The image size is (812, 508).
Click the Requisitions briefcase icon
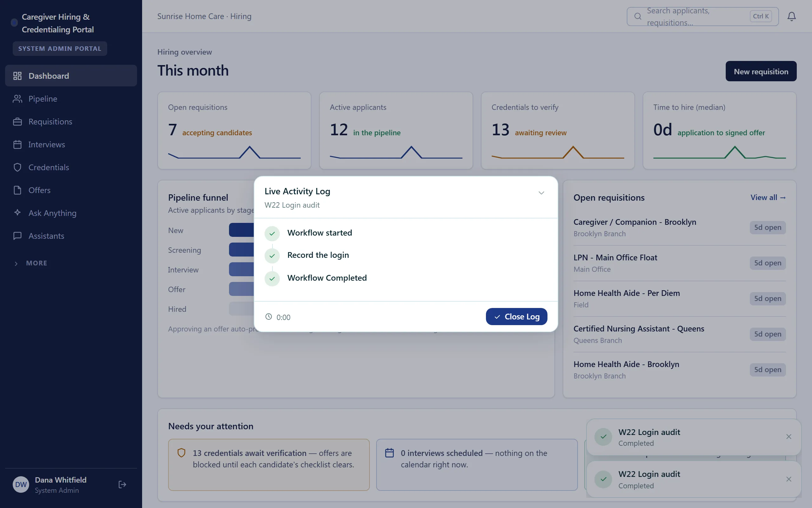click(x=17, y=122)
